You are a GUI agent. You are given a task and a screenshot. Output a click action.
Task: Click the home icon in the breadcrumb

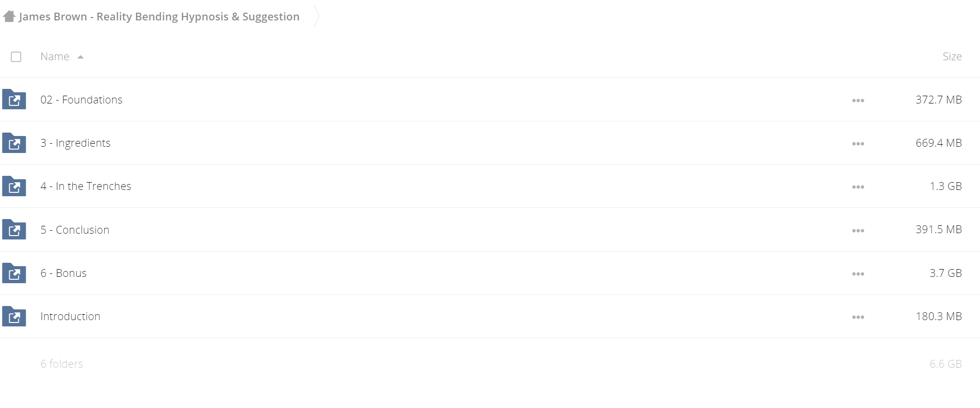tap(9, 16)
